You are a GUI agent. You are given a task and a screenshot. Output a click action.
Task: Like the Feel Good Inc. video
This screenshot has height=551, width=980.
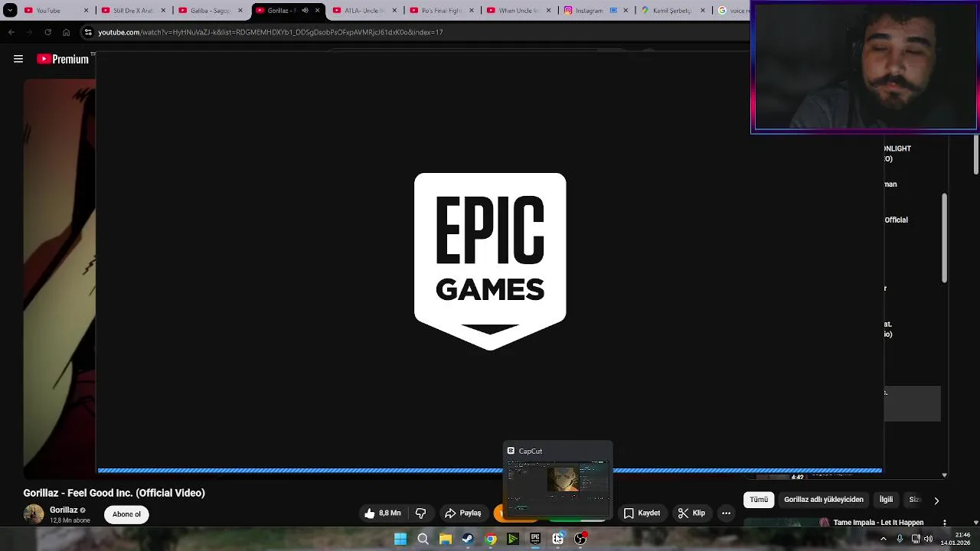click(x=383, y=514)
